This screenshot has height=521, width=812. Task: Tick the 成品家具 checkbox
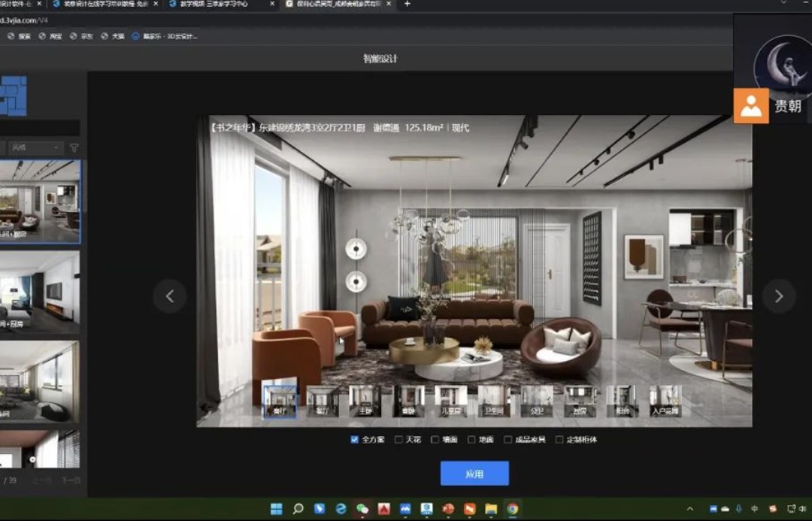(x=508, y=440)
